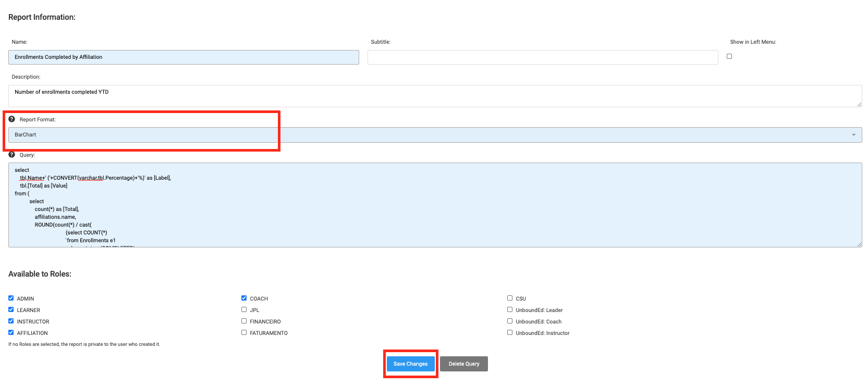The width and height of the screenshot is (868, 386).
Task: Enable the Show in Left Menu checkbox
Action: coord(729,56)
